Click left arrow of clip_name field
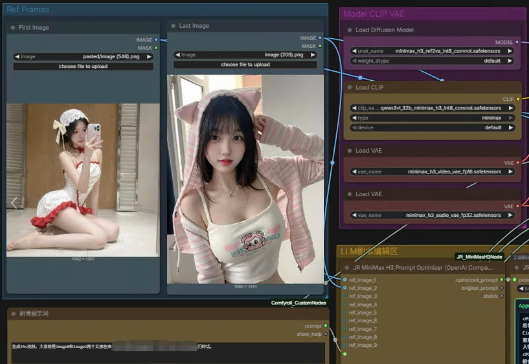The image size is (529, 364). coord(354,108)
